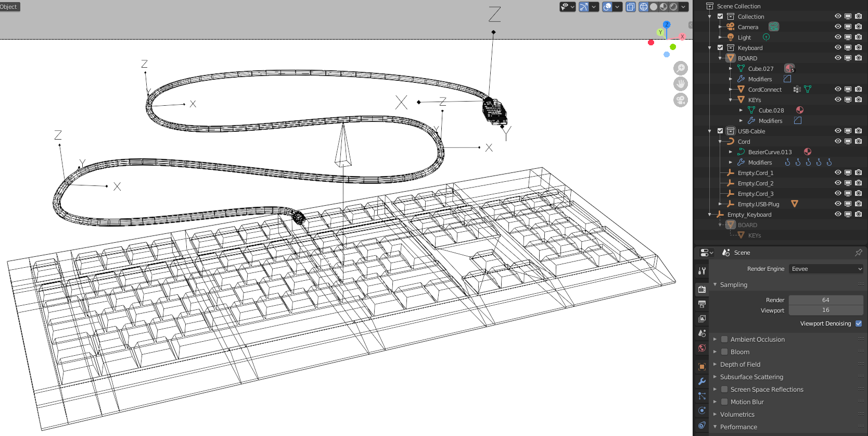Screen dimensions: 868x436
Task: Switch viewport to solid shading mode
Action: tap(654, 7)
